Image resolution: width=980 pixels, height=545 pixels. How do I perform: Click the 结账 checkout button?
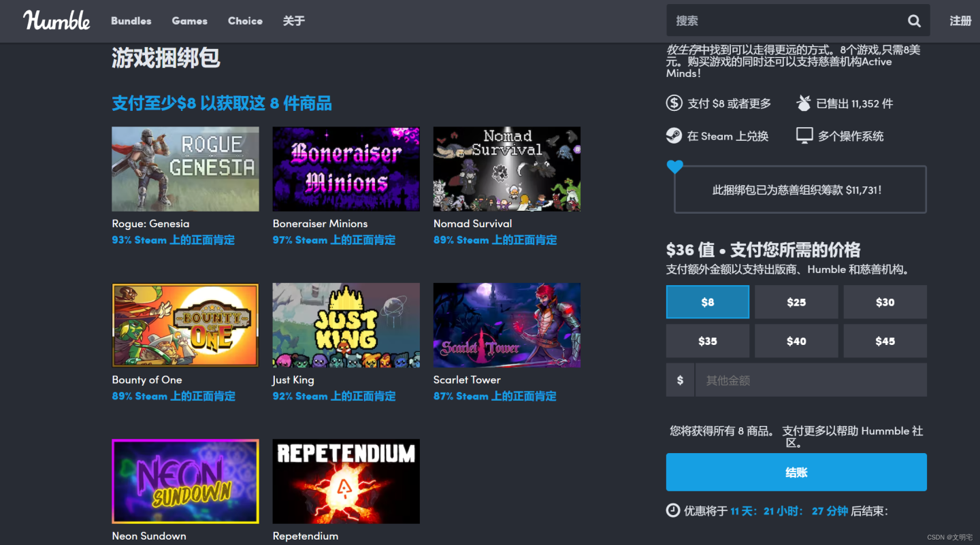(x=796, y=472)
